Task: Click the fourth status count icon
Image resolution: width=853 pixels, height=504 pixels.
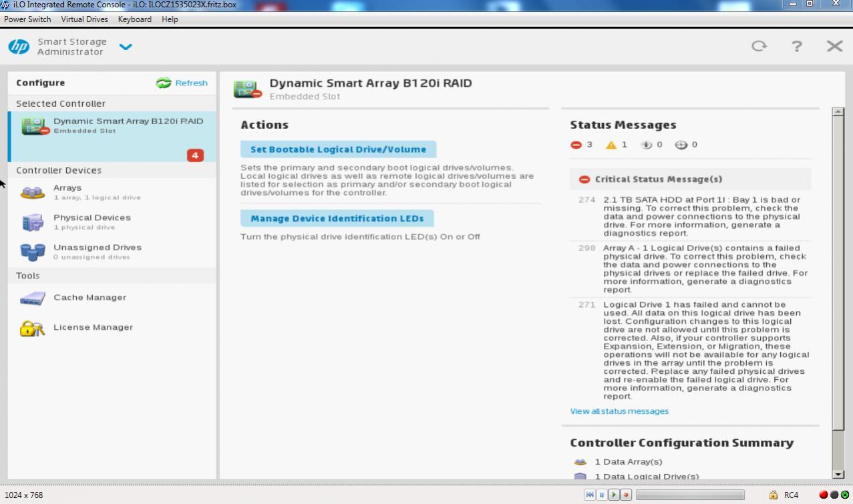Action: click(x=681, y=145)
